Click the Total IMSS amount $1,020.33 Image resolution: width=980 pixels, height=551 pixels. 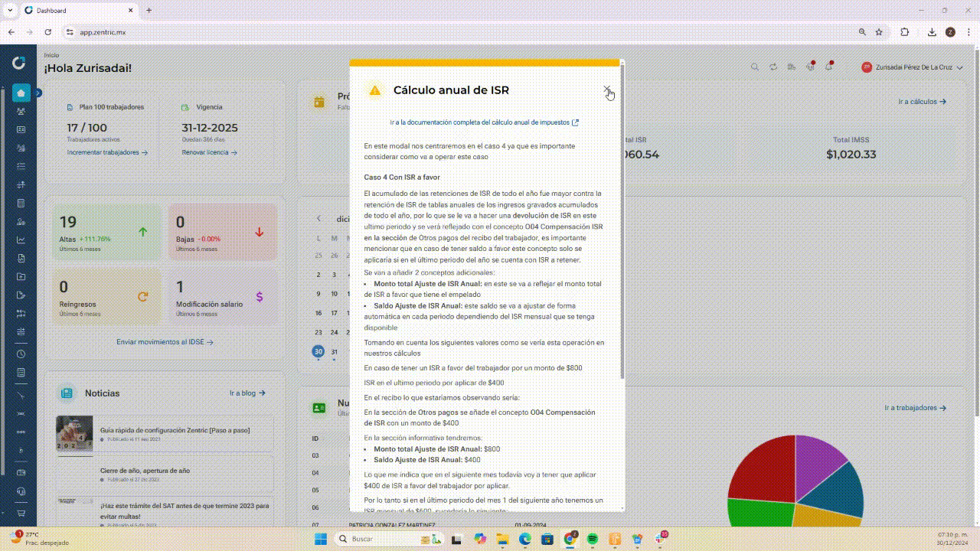tap(851, 155)
